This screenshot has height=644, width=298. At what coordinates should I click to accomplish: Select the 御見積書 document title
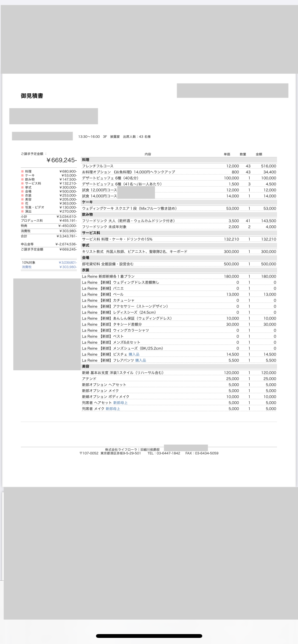pyautogui.click(x=32, y=96)
